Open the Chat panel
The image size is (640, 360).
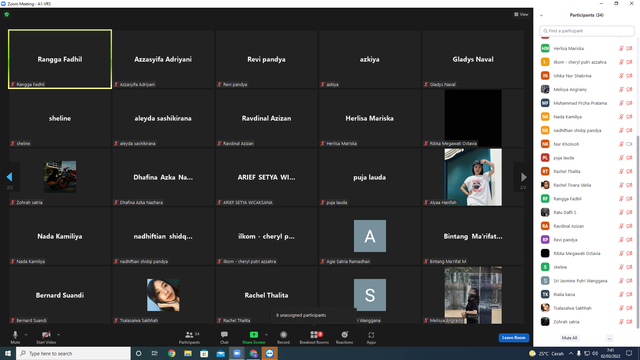click(224, 337)
